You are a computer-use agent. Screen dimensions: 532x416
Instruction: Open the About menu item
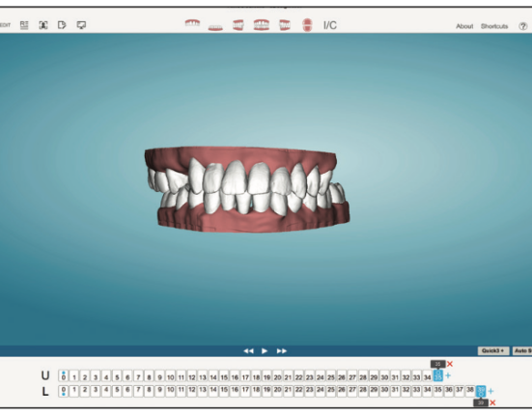pos(464,26)
